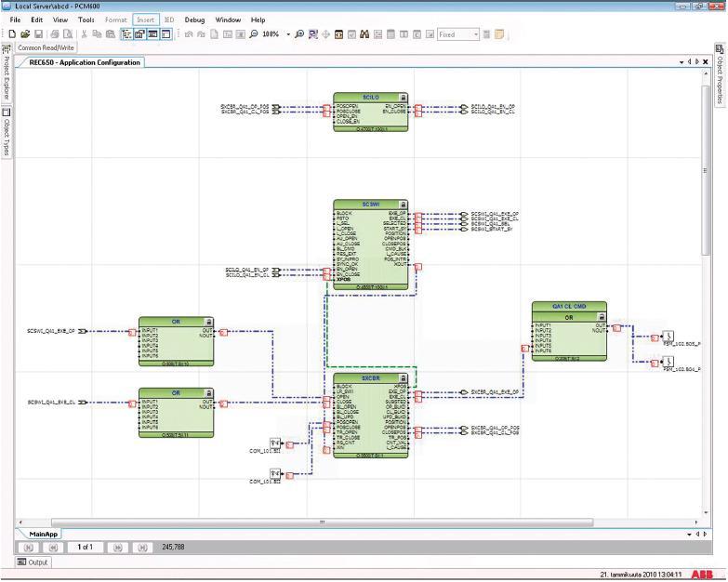Click the scroll-down arrow of vertical scrollbar
This screenshot has height=582, width=728.
(x=706, y=513)
